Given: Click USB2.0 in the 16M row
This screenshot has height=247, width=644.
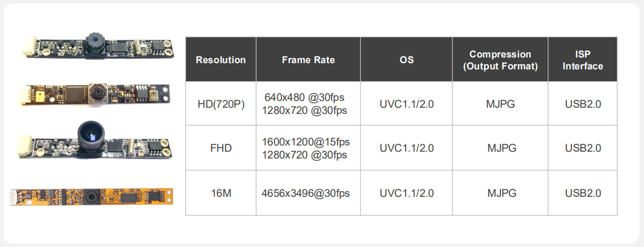Looking at the screenshot, I should tap(583, 193).
